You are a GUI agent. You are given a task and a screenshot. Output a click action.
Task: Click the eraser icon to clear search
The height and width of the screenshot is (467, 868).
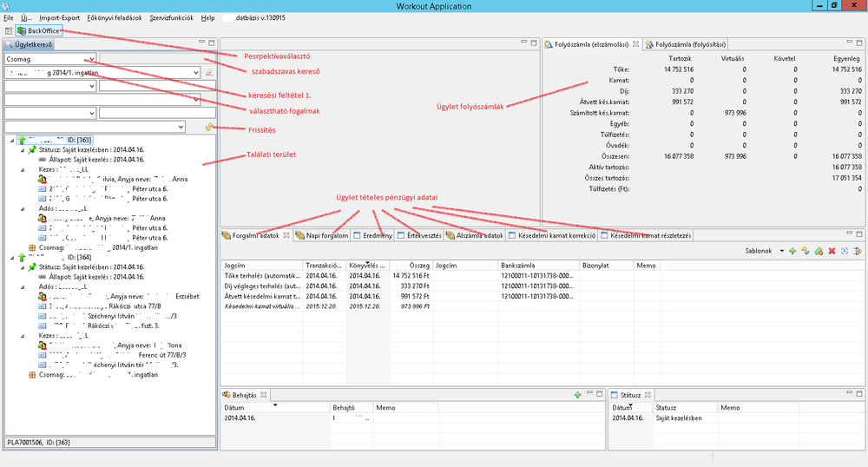click(208, 73)
